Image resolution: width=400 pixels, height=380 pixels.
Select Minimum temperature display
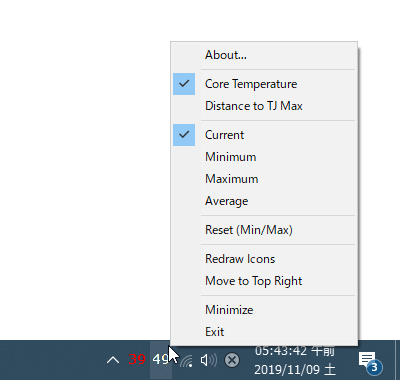click(264, 157)
